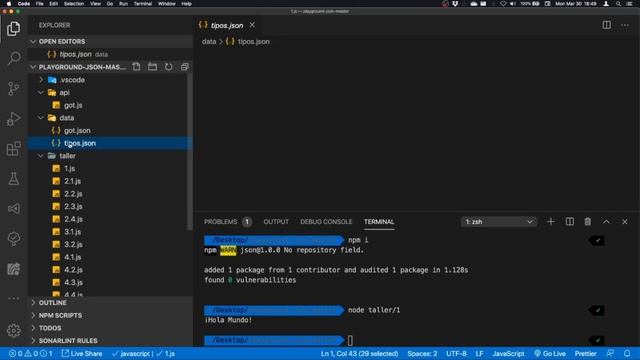Close the terminal panel

(624, 222)
